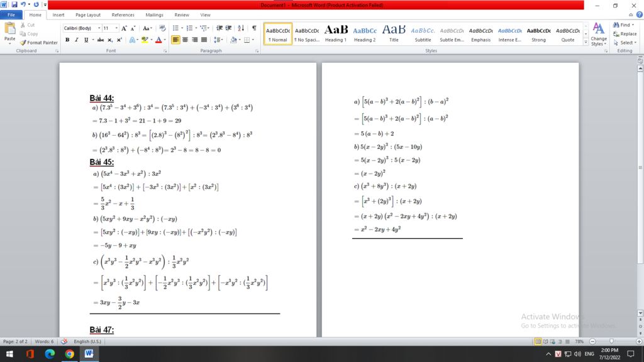Apply the red font color
This screenshot has height=362, width=644.
coord(158,40)
